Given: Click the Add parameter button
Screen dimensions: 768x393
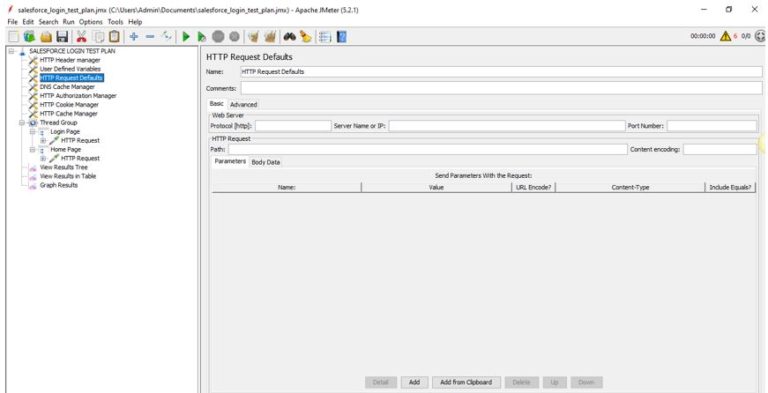Looking at the screenshot, I should (414, 382).
